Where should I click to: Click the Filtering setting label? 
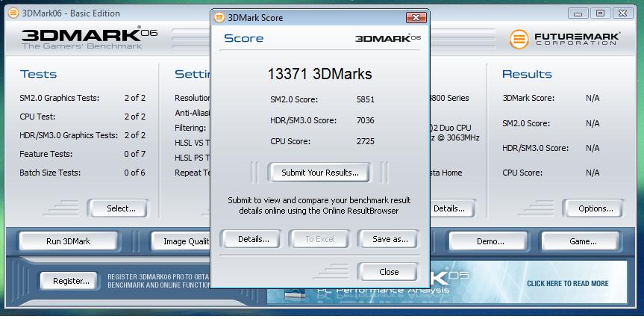pyautogui.click(x=190, y=128)
